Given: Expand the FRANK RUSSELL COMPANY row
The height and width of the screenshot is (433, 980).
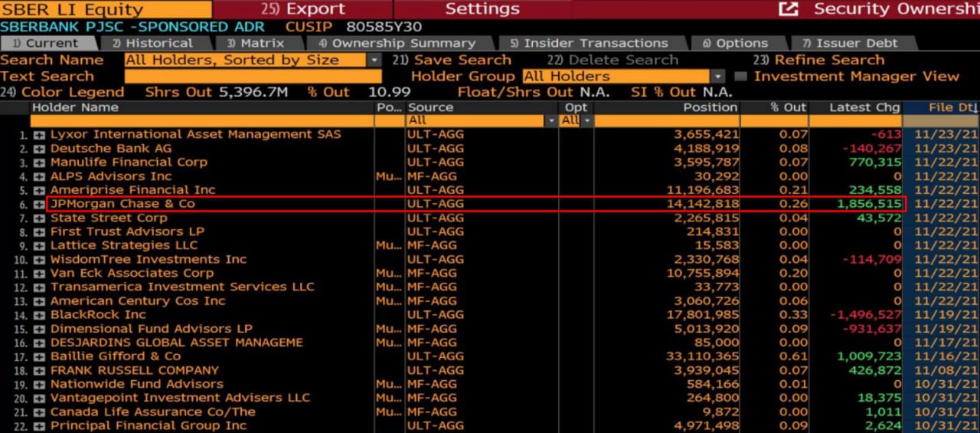Looking at the screenshot, I should (39, 370).
